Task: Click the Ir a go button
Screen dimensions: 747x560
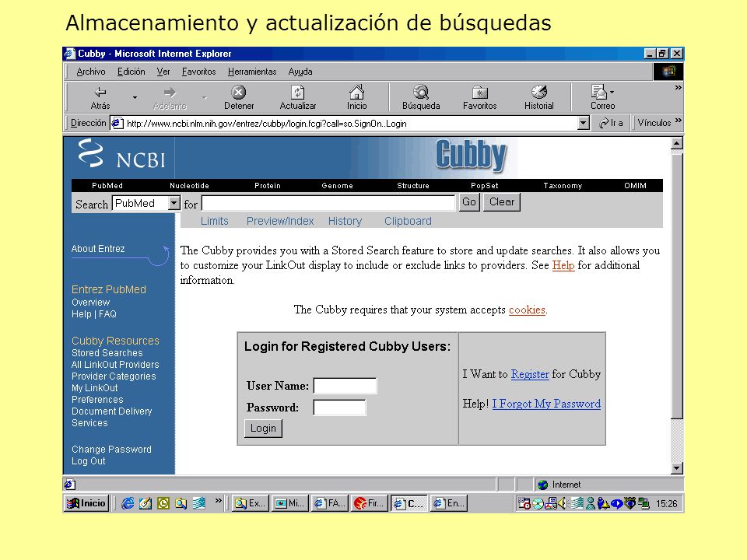Action: click(x=612, y=123)
